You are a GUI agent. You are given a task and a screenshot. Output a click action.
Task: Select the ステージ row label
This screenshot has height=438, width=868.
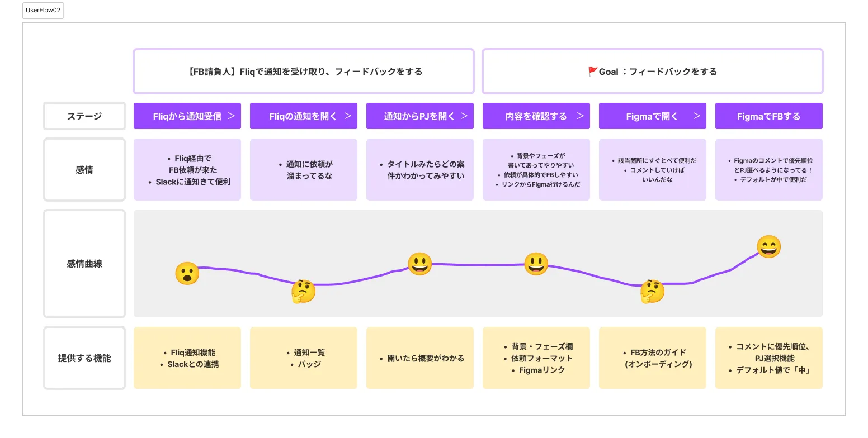pos(84,116)
